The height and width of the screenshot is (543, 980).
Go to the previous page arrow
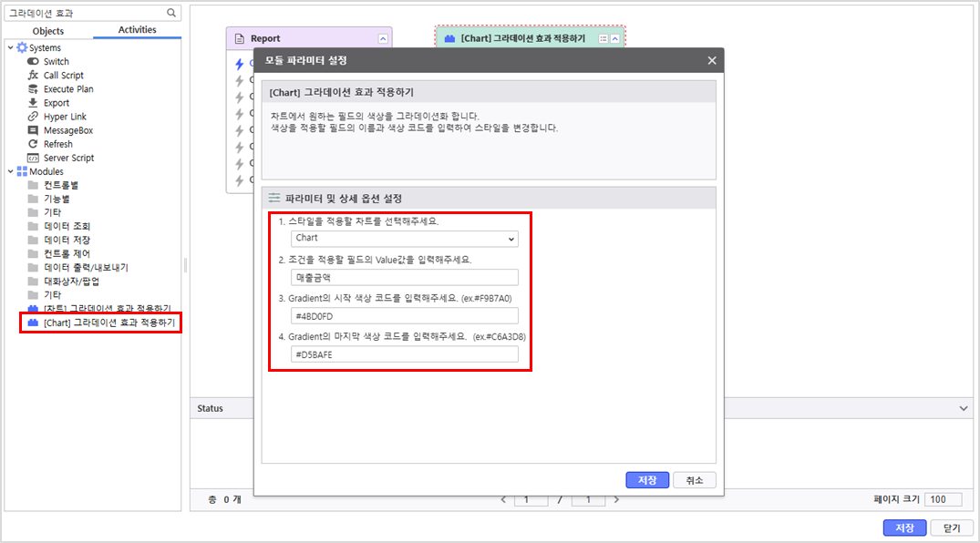pyautogui.click(x=504, y=499)
